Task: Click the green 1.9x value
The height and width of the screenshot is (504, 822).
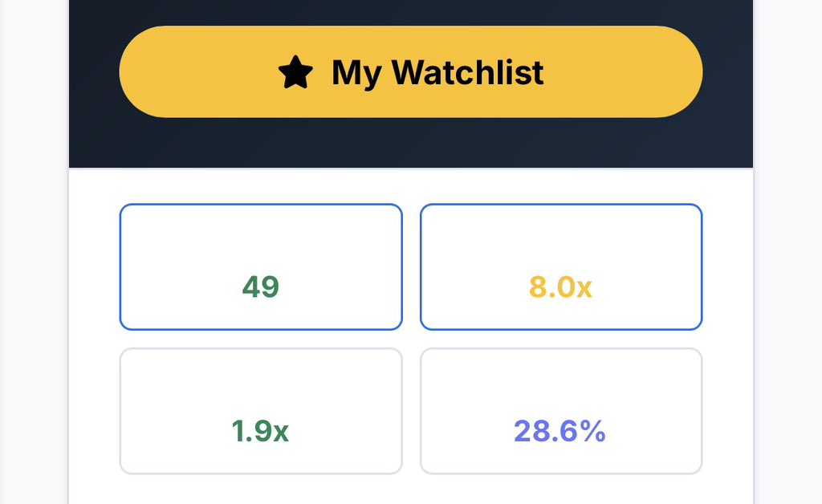Action: pos(260,432)
